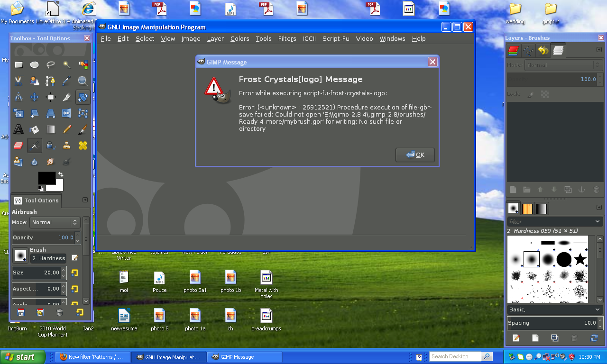Open the Script-Fu menu

(336, 39)
